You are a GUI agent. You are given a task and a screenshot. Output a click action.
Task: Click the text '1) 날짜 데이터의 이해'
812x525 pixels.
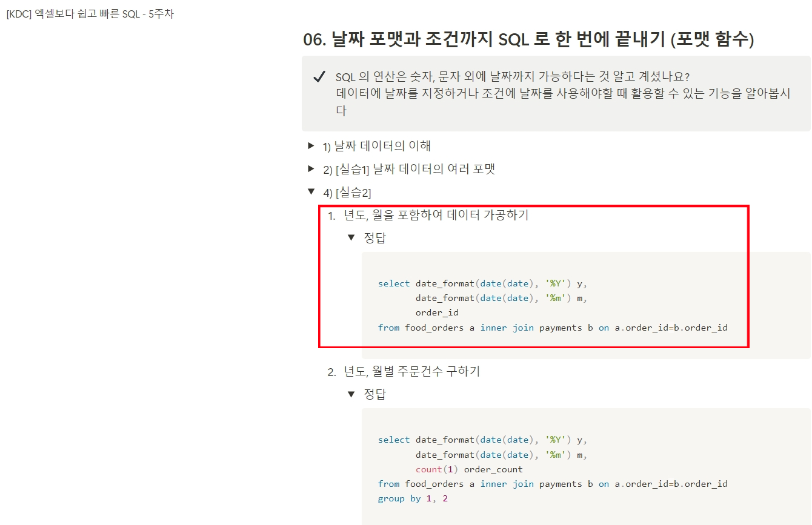376,146
